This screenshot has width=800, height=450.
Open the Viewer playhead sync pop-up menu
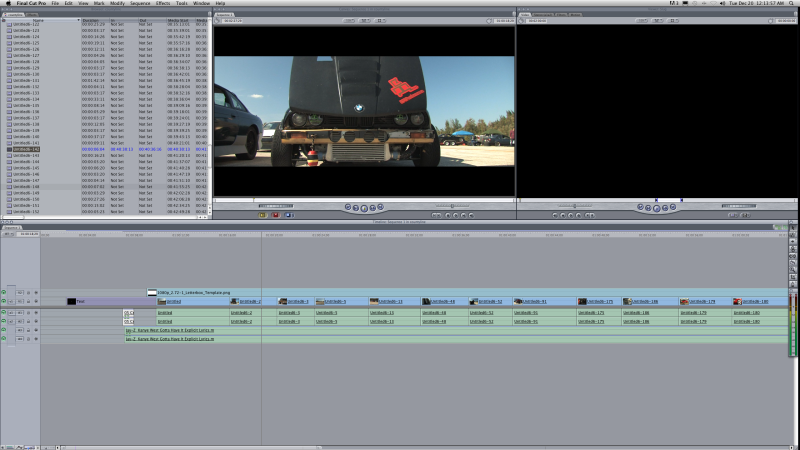click(x=658, y=21)
